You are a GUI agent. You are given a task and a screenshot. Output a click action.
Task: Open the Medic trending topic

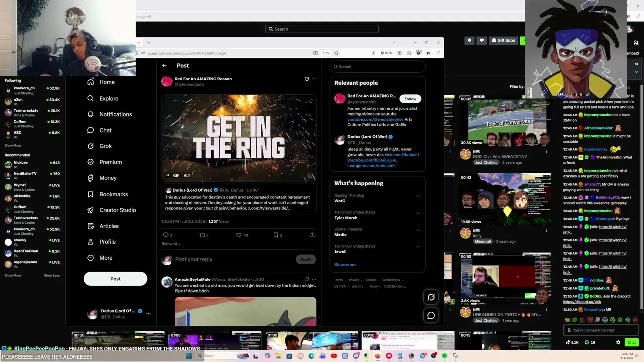341,235
